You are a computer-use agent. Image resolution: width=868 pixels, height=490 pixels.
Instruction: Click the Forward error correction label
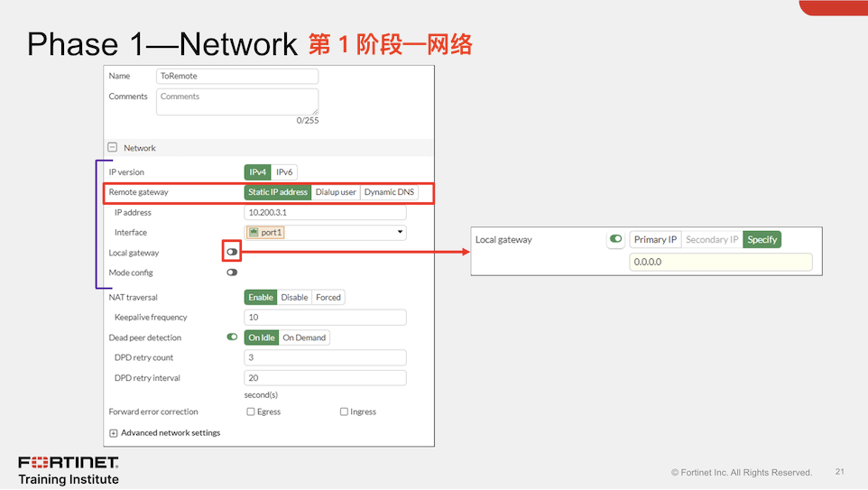click(x=153, y=411)
